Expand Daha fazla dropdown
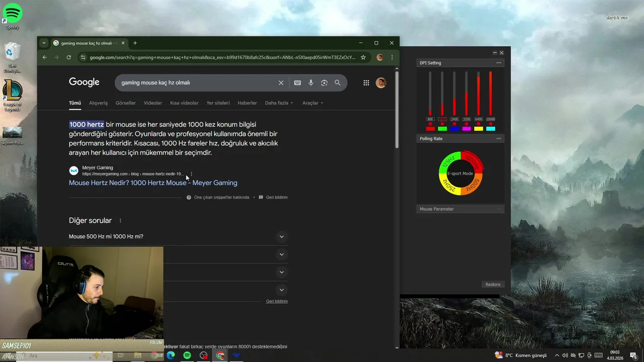 (279, 103)
